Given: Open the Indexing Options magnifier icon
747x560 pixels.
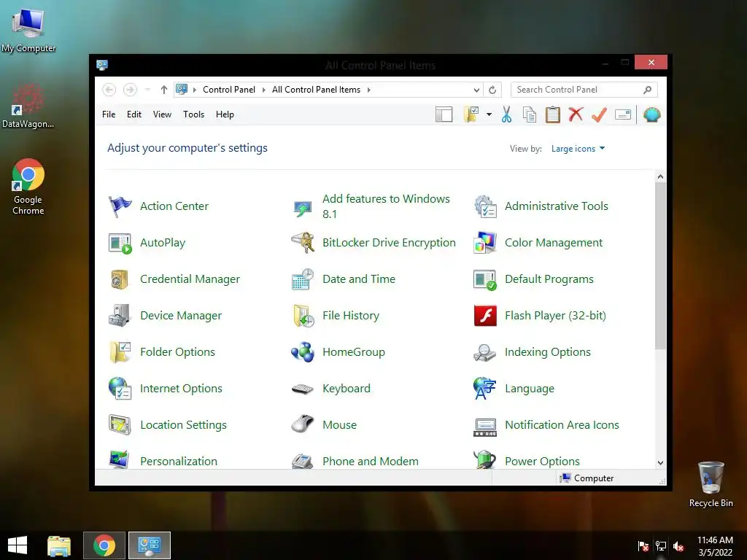Looking at the screenshot, I should (485, 352).
